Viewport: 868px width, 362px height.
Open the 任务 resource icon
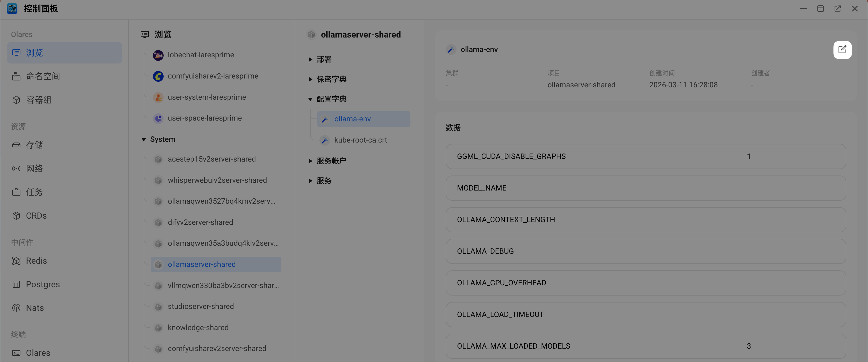tap(17, 192)
